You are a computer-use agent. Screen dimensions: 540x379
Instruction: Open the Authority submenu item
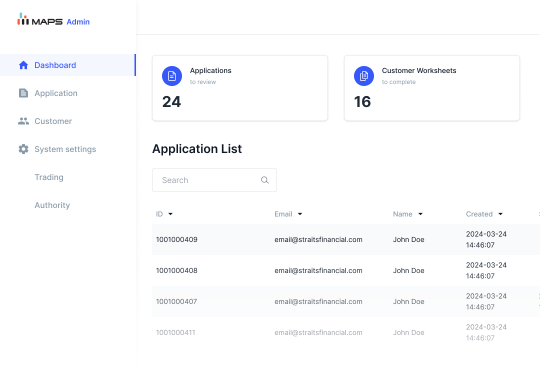tap(52, 205)
